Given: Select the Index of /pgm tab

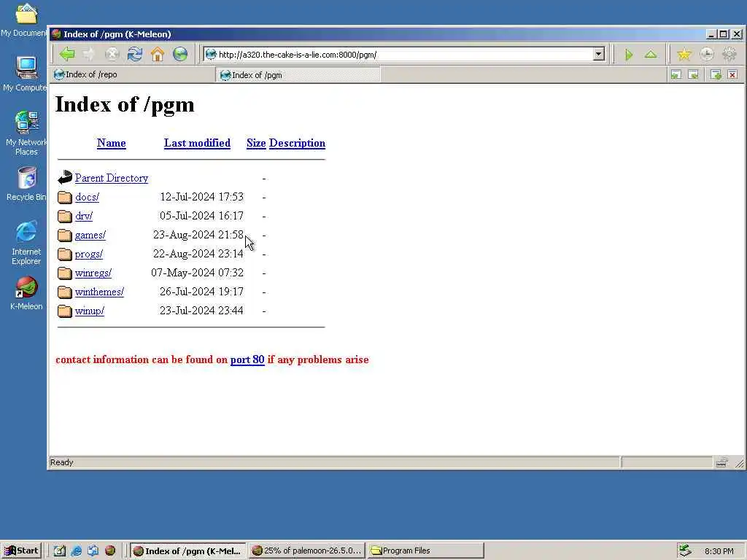Looking at the screenshot, I should 298,75.
